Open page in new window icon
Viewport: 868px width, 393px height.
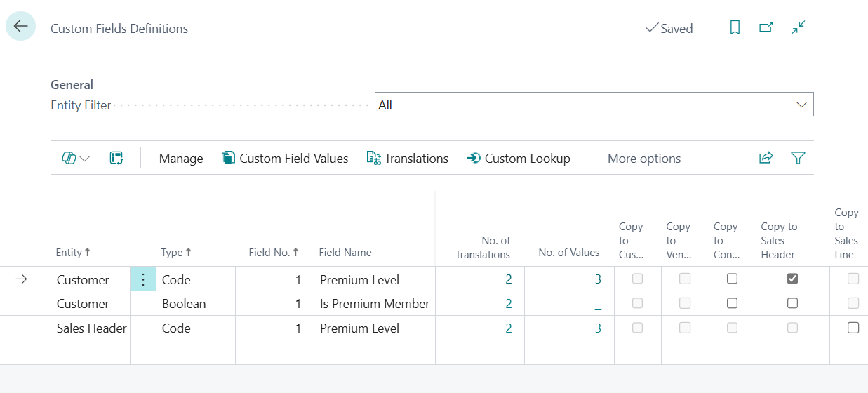tap(766, 28)
